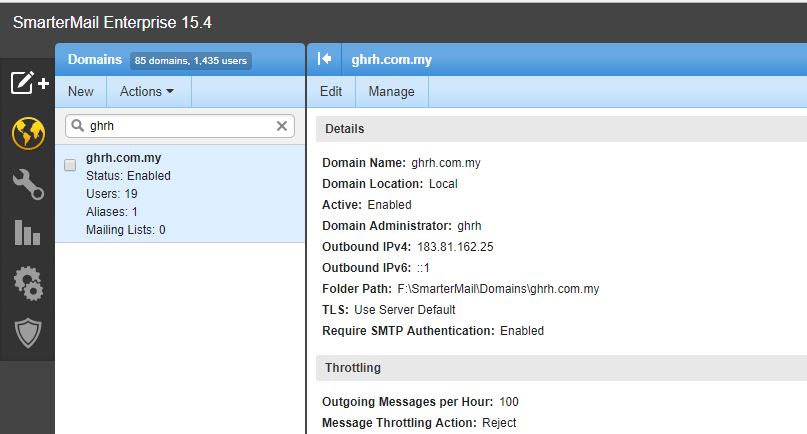
Task: Clear the 'ghrh' search text with X
Action: click(282, 126)
